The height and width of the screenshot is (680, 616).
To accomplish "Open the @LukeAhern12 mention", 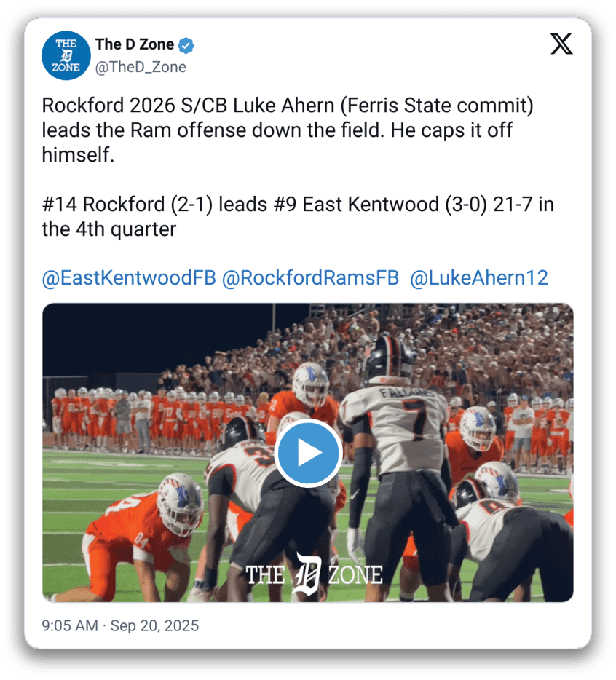I will [479, 278].
